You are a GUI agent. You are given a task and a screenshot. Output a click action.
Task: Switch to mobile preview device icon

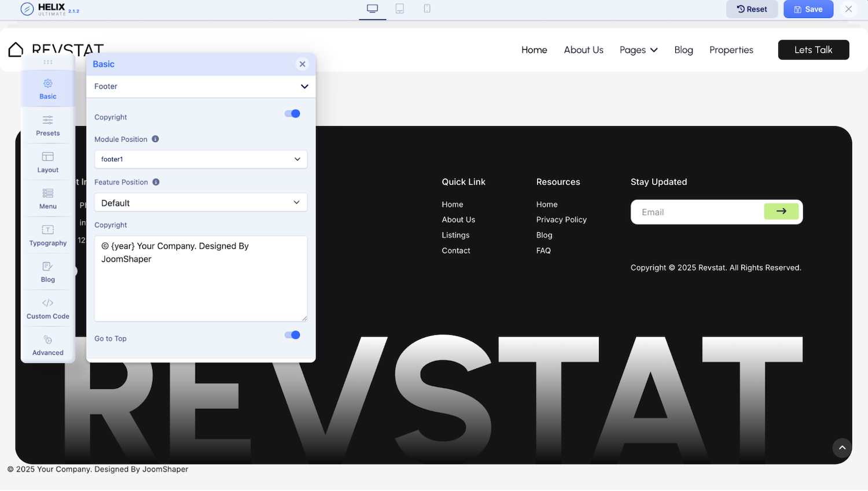(x=427, y=9)
